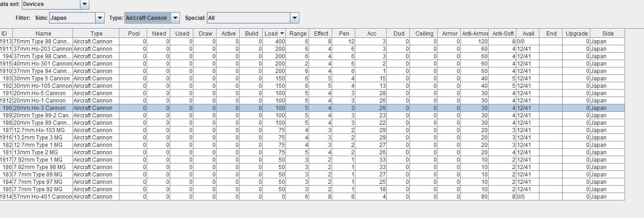The image size is (644, 218).
Task: Sort by the Armor column header
Action: [x=449, y=34]
